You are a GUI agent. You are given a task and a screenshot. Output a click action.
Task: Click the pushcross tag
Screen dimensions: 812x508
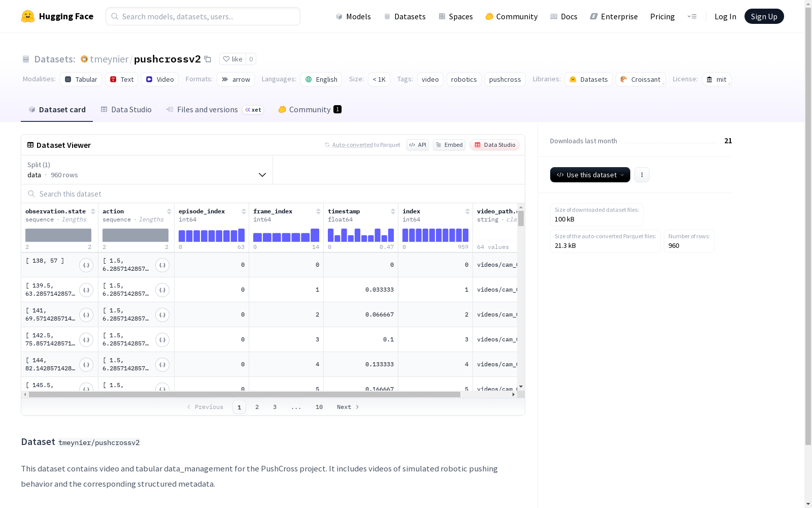point(505,79)
